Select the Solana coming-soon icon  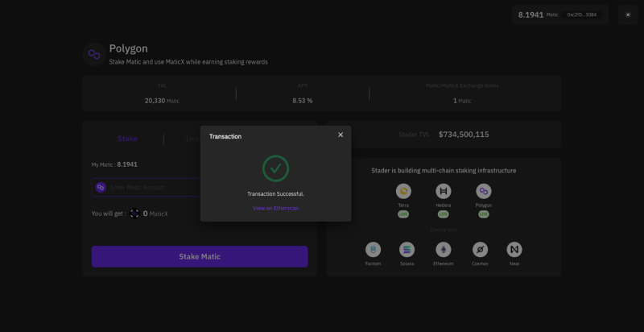click(x=407, y=250)
